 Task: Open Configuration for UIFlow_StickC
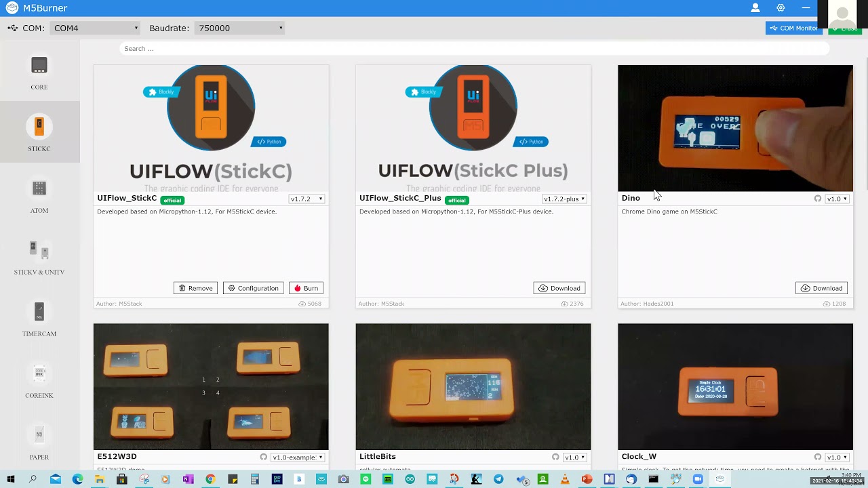tap(253, 288)
